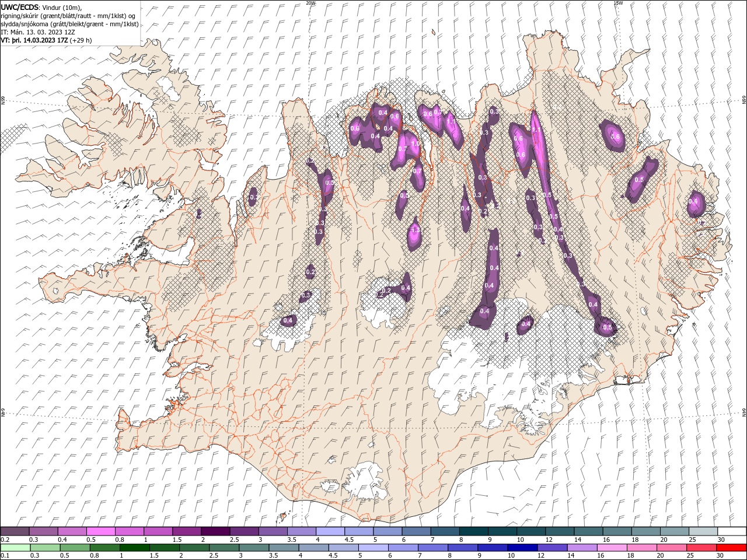Click the 'IT: Mán. 13. 03. 2023 12Z' line
747x560 pixels.
coord(37,32)
